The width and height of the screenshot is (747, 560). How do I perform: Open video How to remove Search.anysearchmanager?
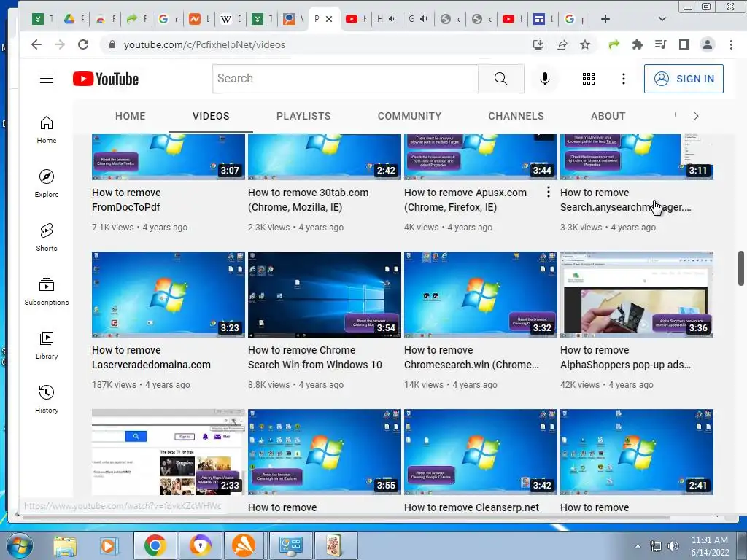625,200
